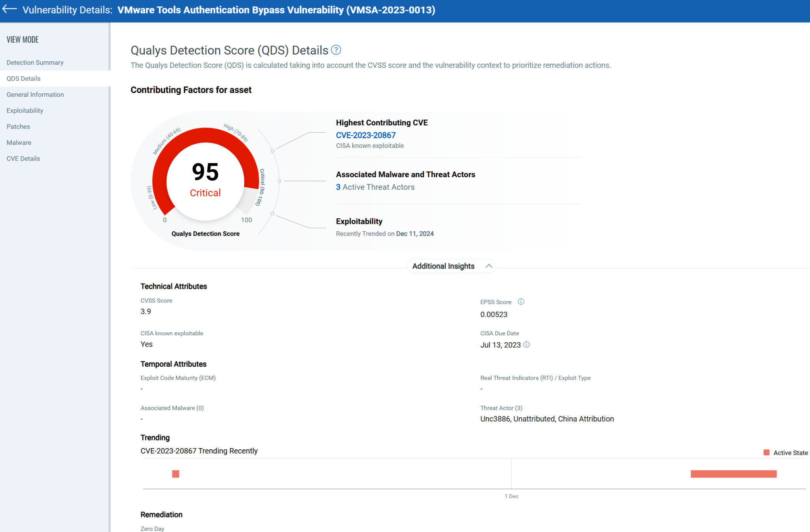Image resolution: width=810 pixels, height=532 pixels.
Task: Click the back arrow in the header
Action: point(9,10)
